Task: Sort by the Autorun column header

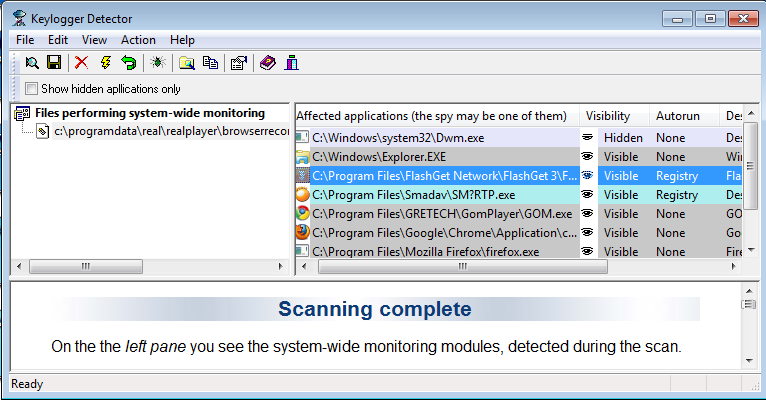Action: (x=684, y=116)
